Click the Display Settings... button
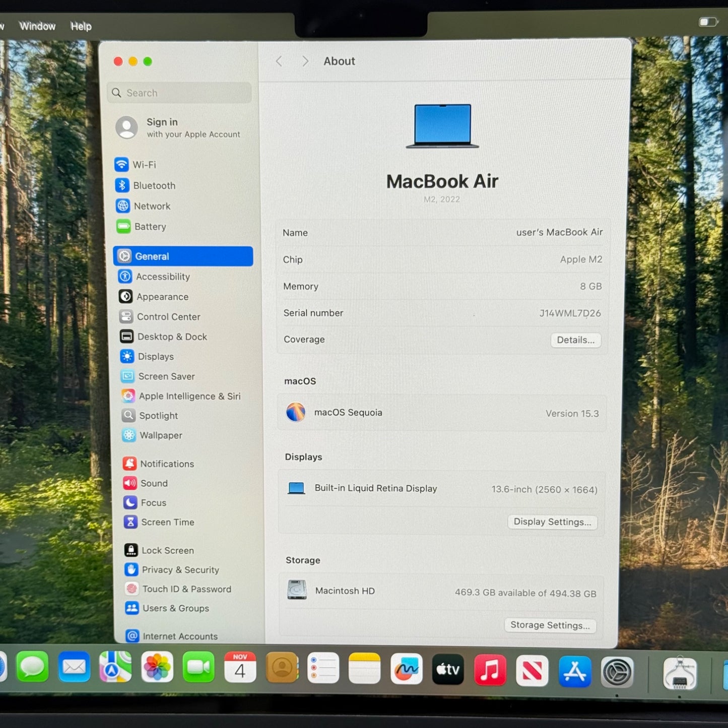The image size is (728, 728). click(552, 522)
